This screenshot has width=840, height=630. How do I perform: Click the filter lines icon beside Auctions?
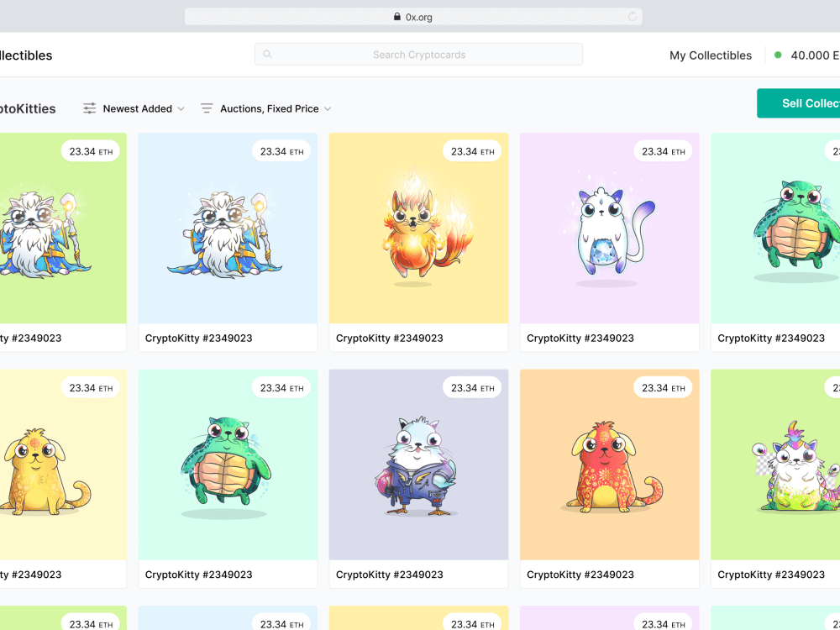(207, 108)
